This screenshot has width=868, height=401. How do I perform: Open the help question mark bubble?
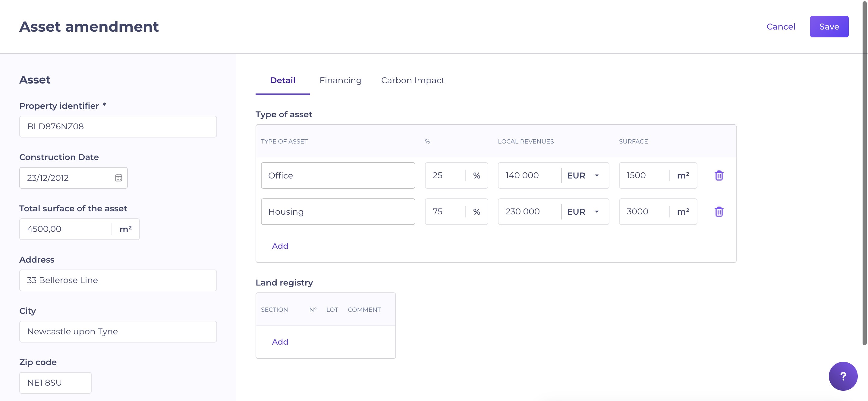pos(842,376)
